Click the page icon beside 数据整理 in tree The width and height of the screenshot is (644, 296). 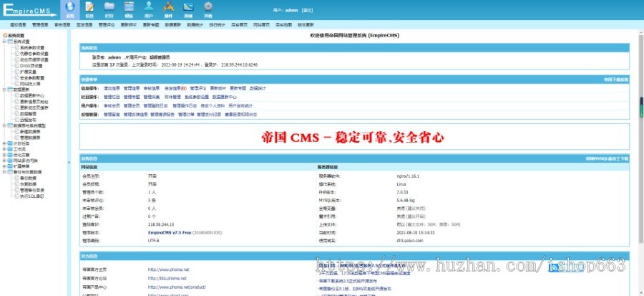[17, 113]
